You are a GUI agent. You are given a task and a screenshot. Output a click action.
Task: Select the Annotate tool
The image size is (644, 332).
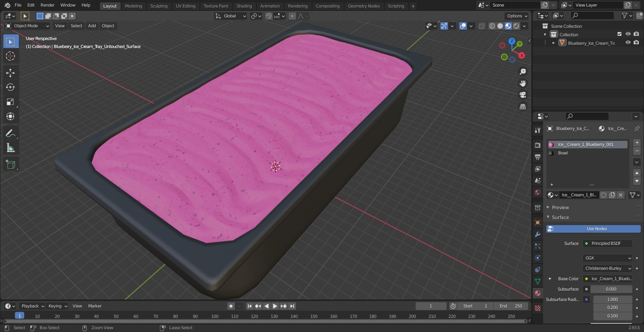point(10,134)
